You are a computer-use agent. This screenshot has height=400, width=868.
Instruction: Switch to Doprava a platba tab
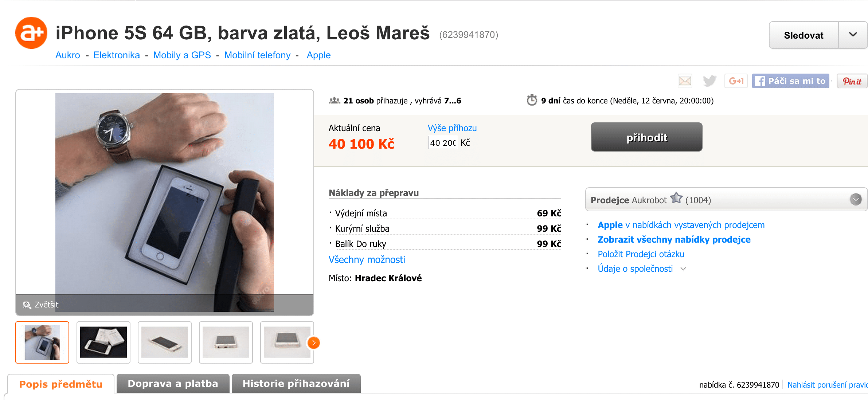coord(173,384)
